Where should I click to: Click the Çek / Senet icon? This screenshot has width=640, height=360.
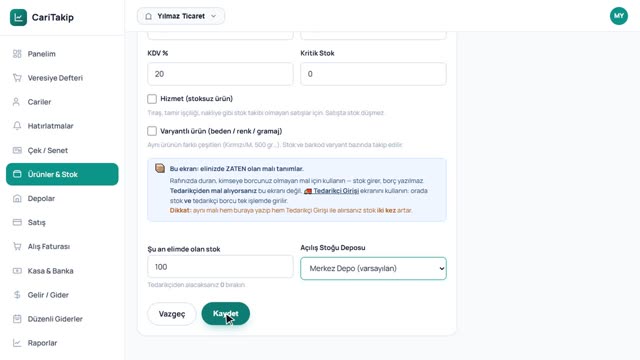(17, 150)
